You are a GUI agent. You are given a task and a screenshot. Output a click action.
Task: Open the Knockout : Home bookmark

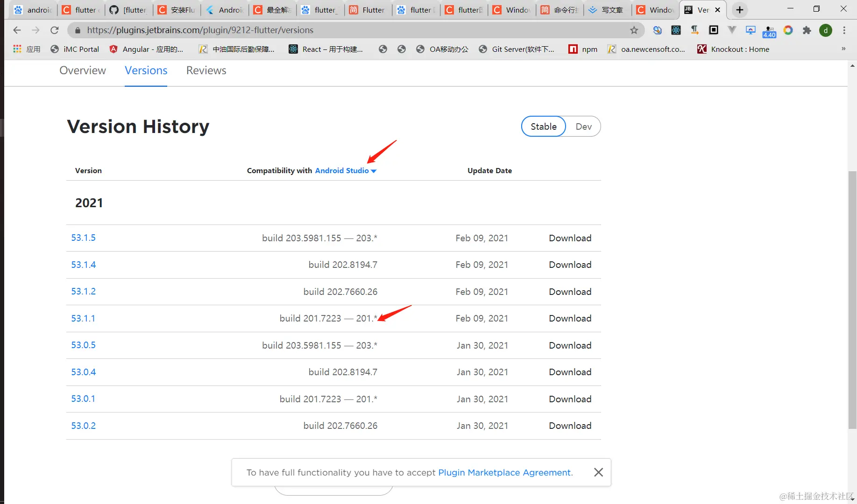[733, 49]
